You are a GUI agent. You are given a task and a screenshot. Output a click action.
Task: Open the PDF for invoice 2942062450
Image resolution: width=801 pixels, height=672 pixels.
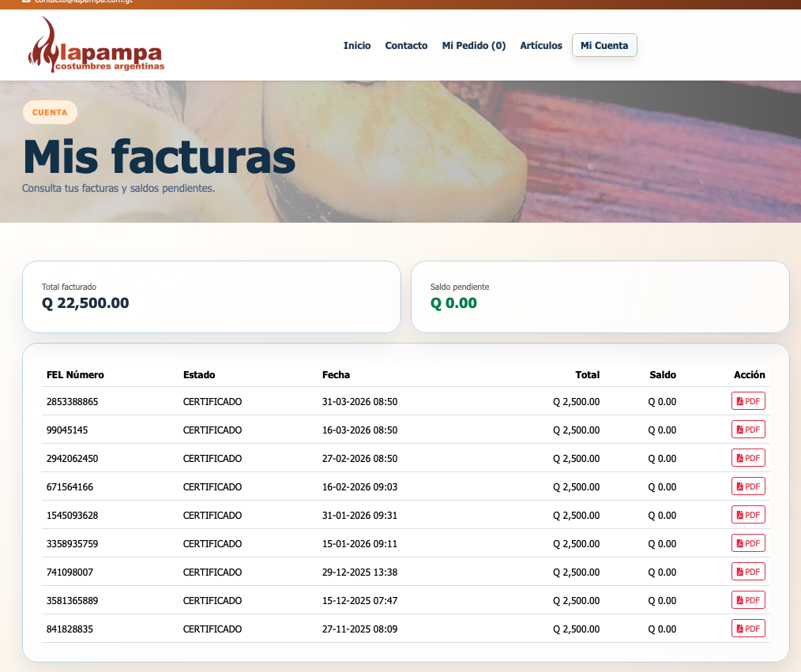tap(747, 457)
